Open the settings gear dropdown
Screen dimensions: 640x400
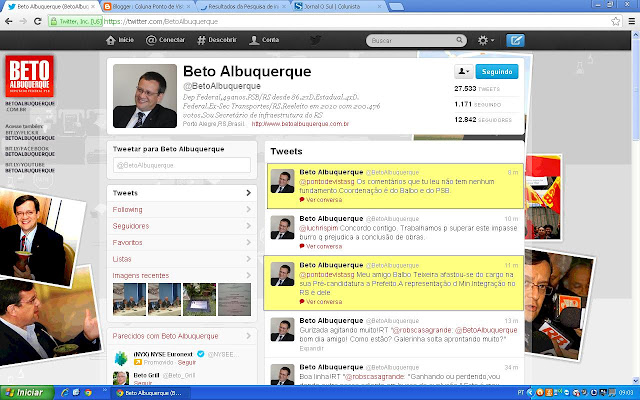486,40
